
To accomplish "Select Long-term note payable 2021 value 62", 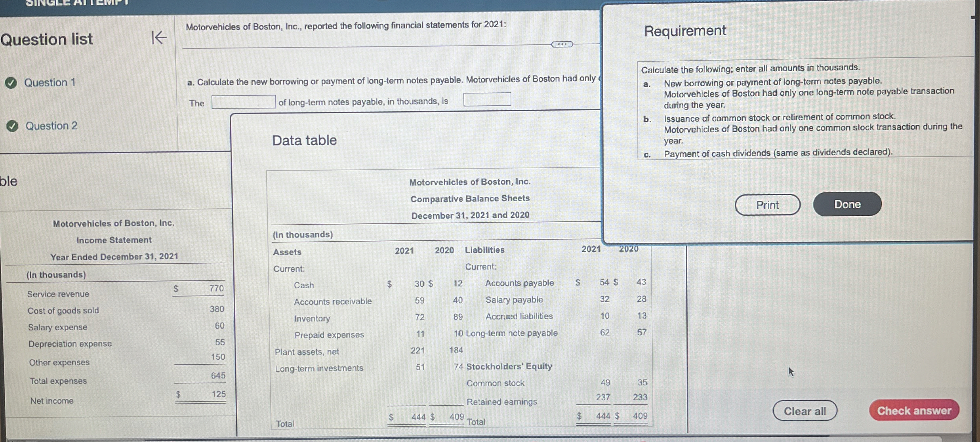I will tap(604, 333).
